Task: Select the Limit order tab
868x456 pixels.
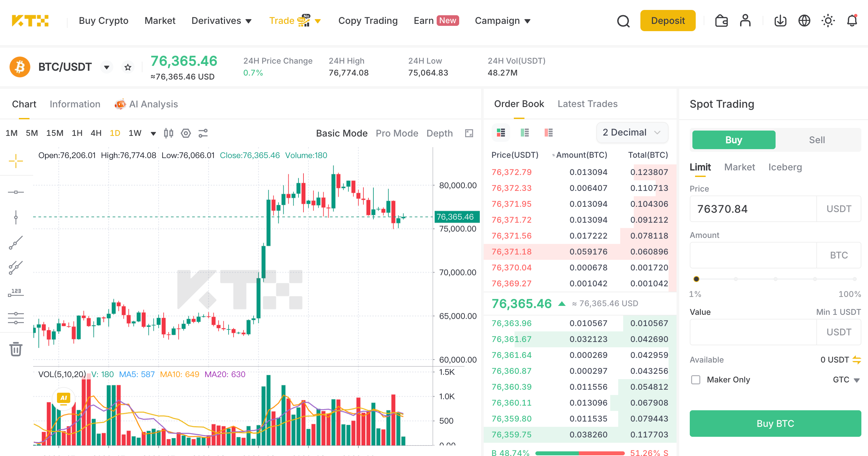Action: coord(700,167)
